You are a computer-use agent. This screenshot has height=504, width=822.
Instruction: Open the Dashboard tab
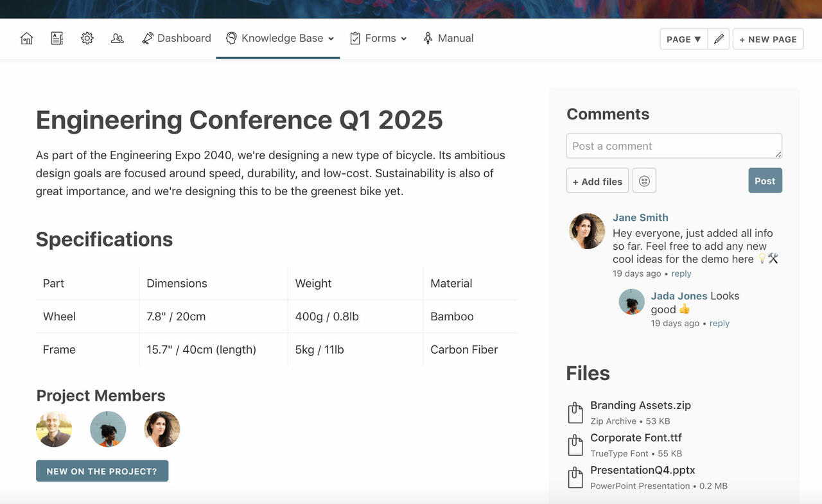click(x=176, y=39)
